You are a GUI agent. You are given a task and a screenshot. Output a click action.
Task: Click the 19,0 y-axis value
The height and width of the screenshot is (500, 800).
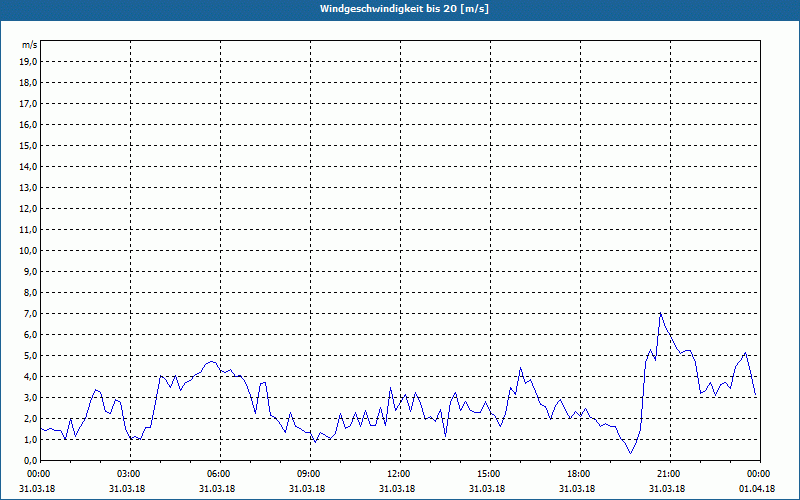coord(28,62)
